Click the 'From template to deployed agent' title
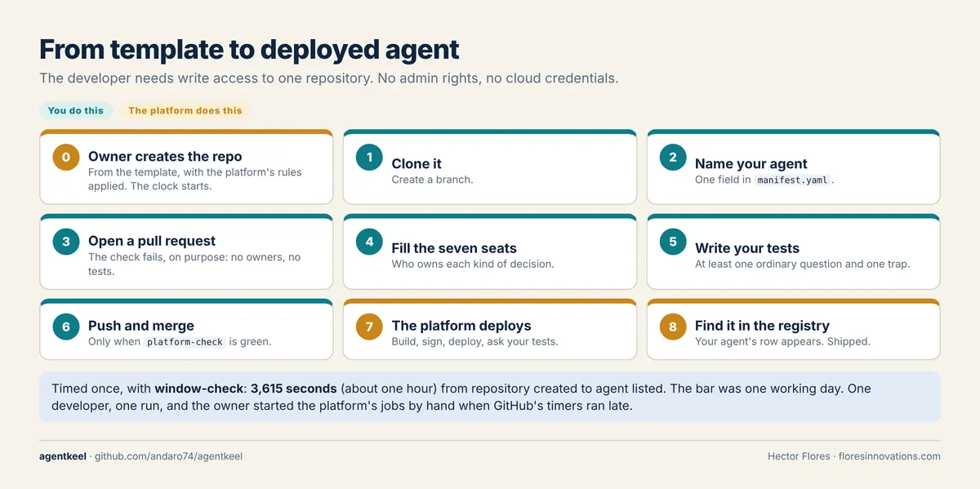 click(x=249, y=49)
